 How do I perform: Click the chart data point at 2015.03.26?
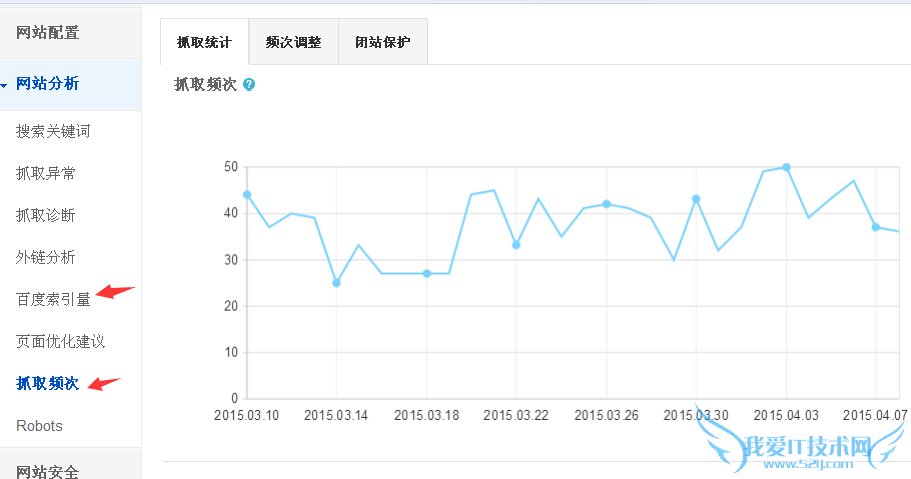pyautogui.click(x=607, y=204)
